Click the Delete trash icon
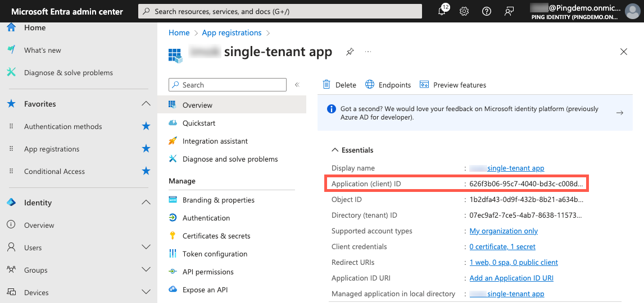The height and width of the screenshot is (303, 644). click(326, 85)
